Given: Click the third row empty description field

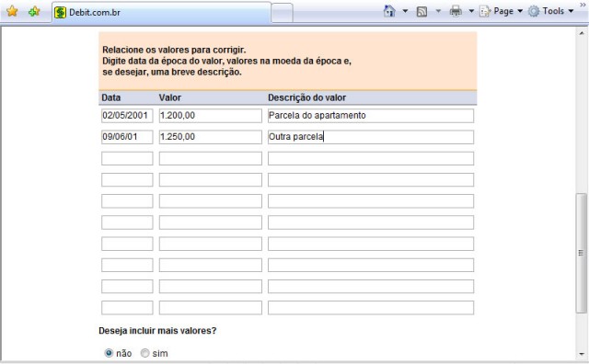Looking at the screenshot, I should click(371, 158).
